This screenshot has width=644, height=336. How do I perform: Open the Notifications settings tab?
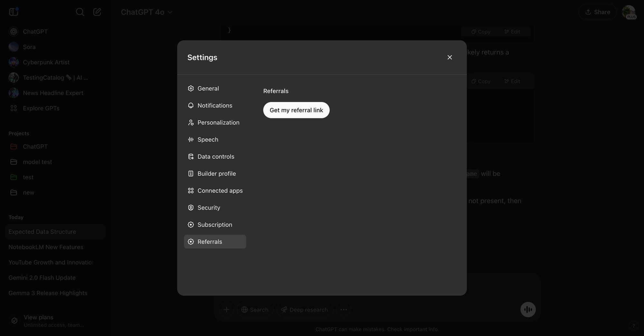(215, 106)
